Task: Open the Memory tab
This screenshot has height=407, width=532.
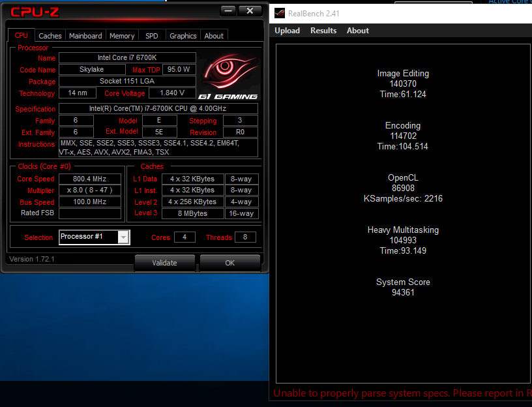Action: click(x=122, y=36)
